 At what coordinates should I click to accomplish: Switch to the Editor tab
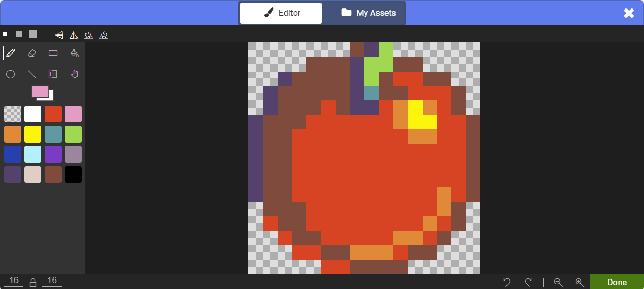pyautogui.click(x=281, y=13)
